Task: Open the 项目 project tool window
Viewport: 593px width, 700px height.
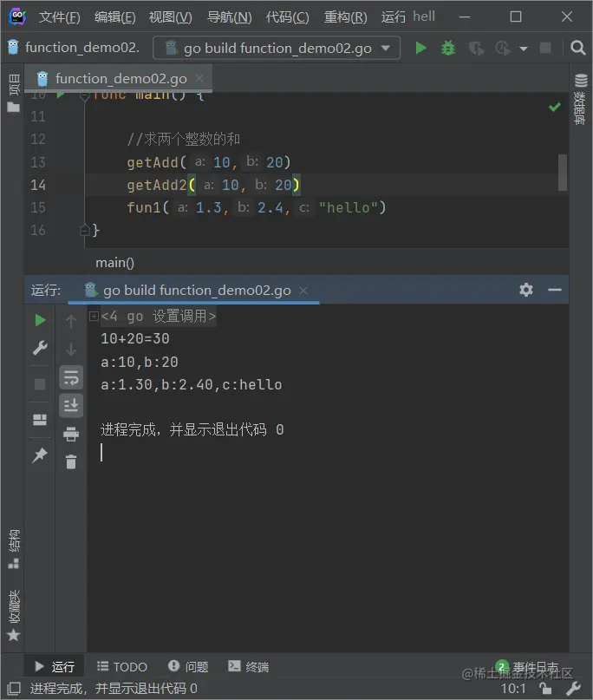Action: [x=14, y=93]
